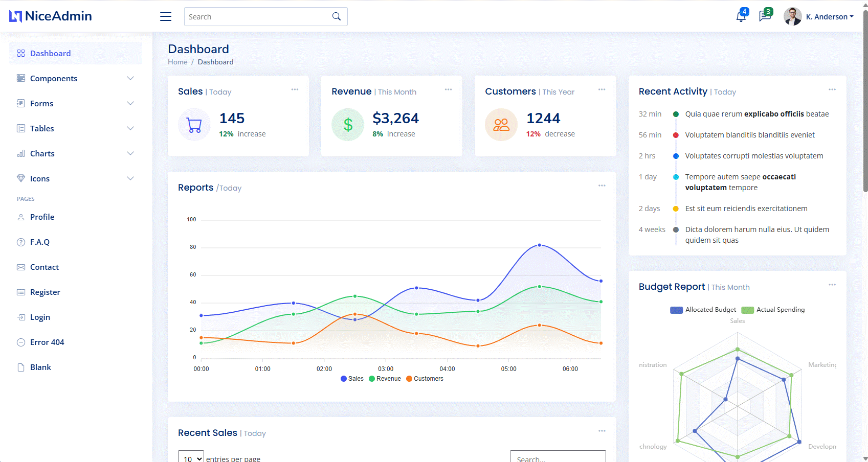
Task: Click the Home breadcrumb link
Action: click(x=177, y=62)
